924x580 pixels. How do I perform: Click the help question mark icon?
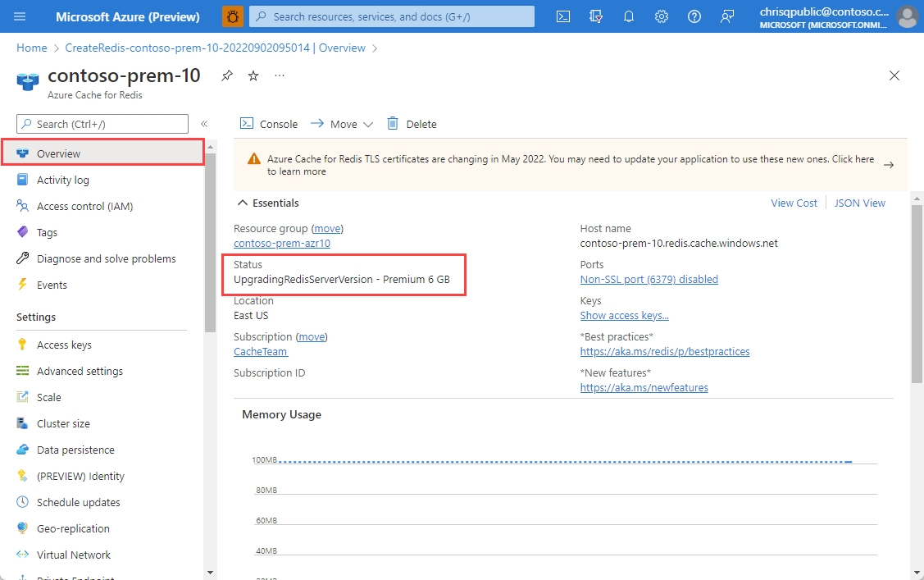coord(694,16)
